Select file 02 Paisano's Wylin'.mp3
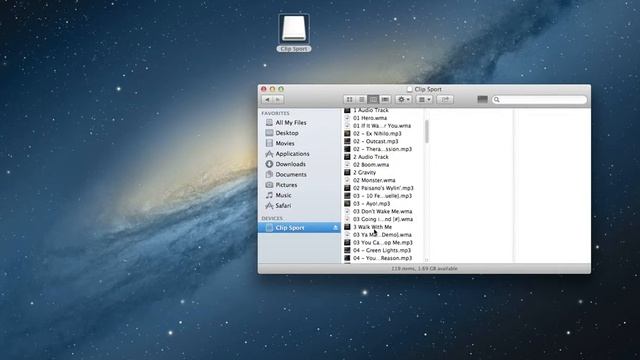Image resolution: width=640 pixels, height=360 pixels. (x=383, y=188)
